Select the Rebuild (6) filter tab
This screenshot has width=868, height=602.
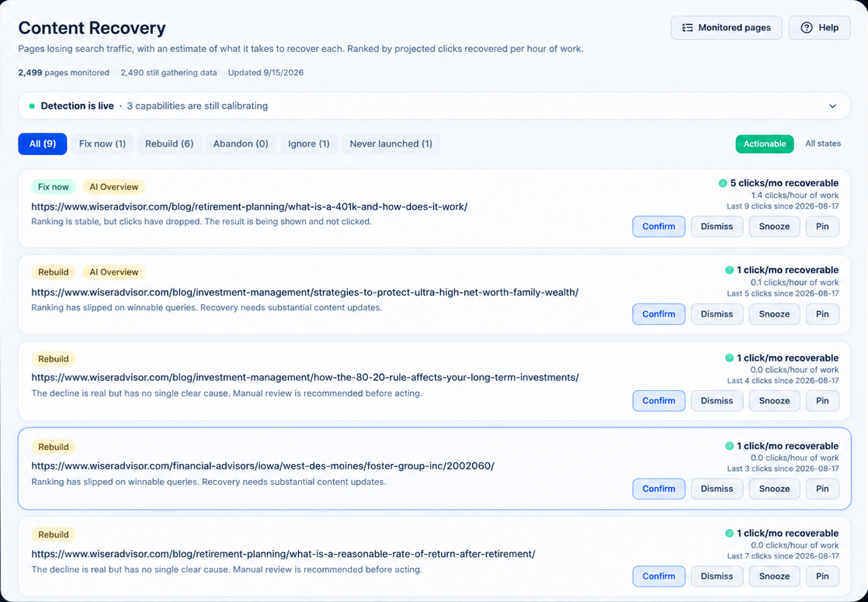(169, 144)
